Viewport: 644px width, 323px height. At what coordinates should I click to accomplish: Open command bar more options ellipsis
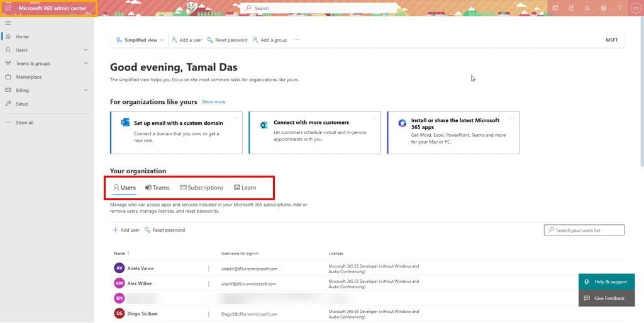click(x=296, y=40)
